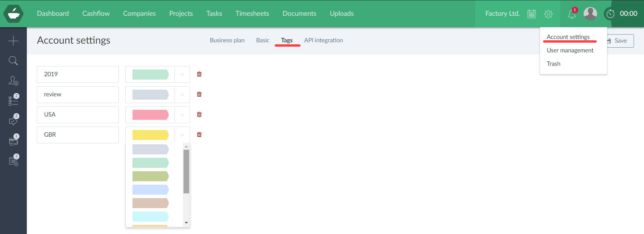This screenshot has height=234, width=644.
Task: Open the calendar icon beside Factory Ltd.
Action: 531,14
